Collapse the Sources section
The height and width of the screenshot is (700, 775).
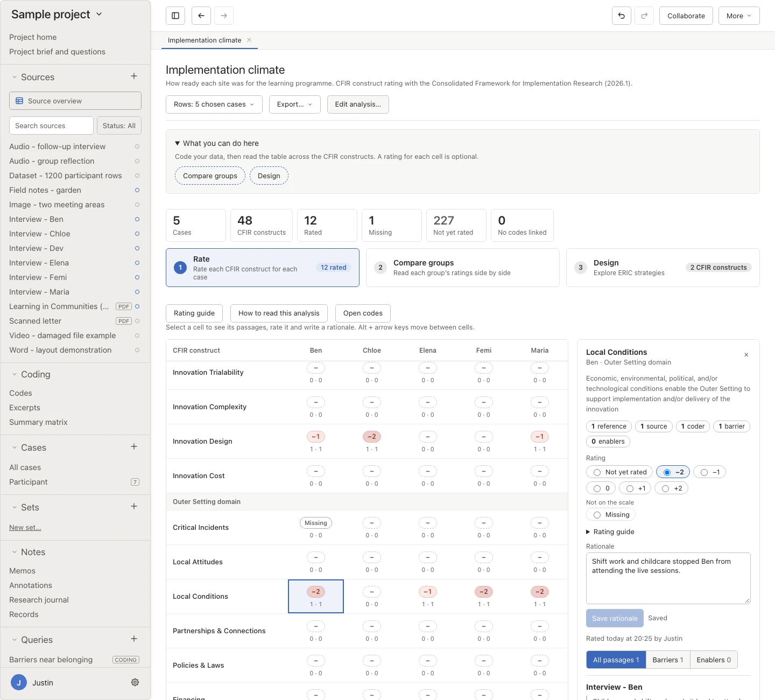click(x=15, y=77)
